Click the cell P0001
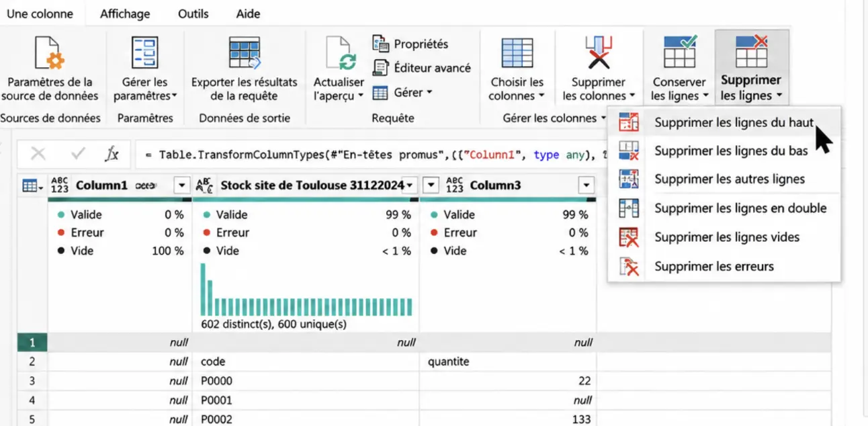The image size is (868, 426). tap(306, 400)
